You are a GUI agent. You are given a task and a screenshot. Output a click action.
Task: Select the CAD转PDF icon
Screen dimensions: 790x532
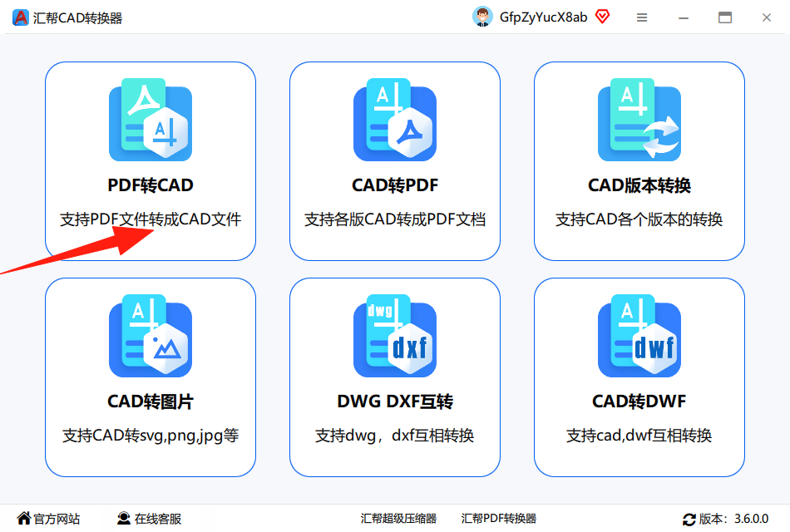pos(395,120)
